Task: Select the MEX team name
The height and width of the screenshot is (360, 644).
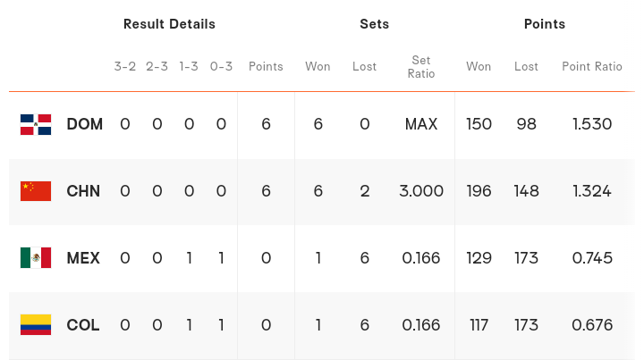Action: coord(83,258)
